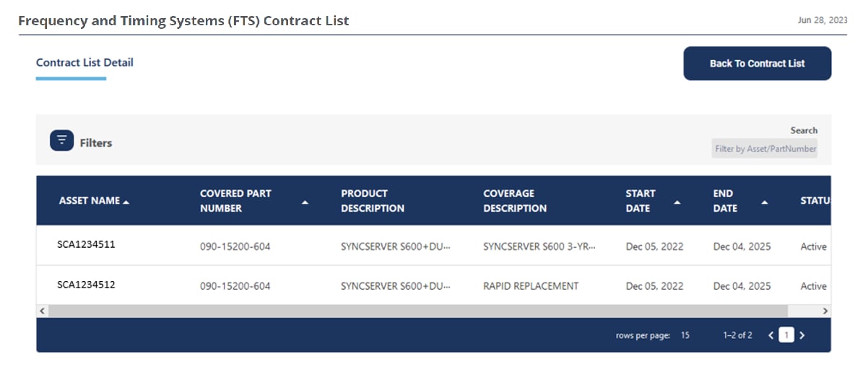Click Back To Contract List button
This screenshot has width=868, height=375.
[757, 64]
